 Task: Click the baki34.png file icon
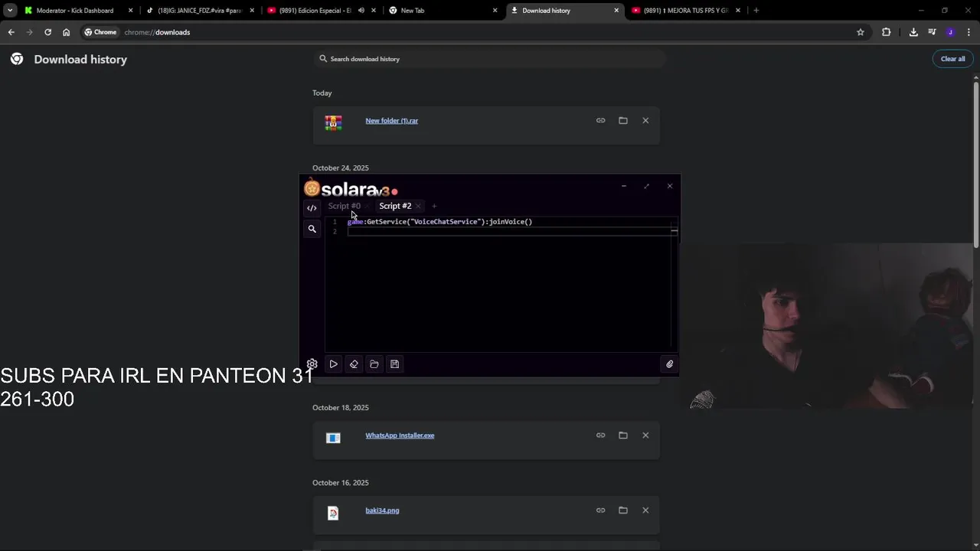(x=333, y=513)
